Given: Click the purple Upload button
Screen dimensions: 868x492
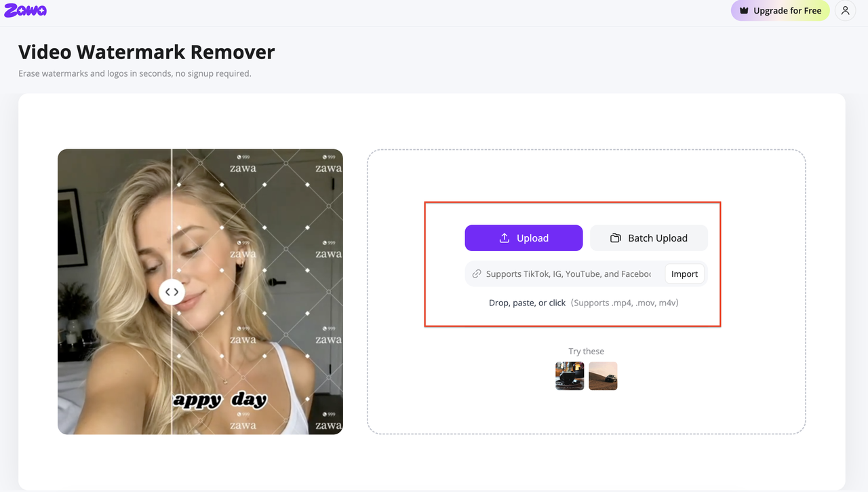Looking at the screenshot, I should click(x=524, y=238).
